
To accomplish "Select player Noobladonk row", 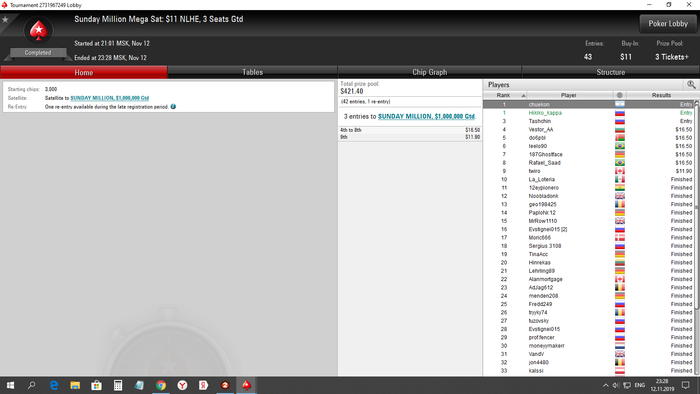I will [x=589, y=196].
